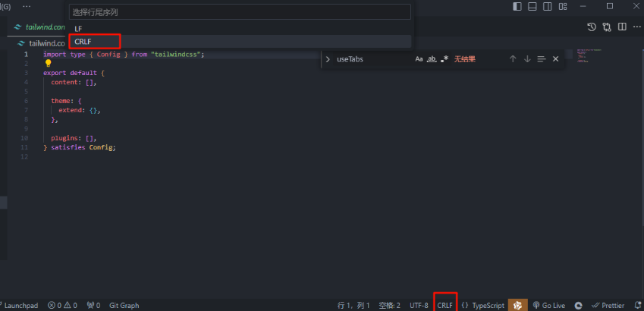The image size is (644, 311).
Task: Click the 'content: [],' code line
Action: tap(74, 82)
